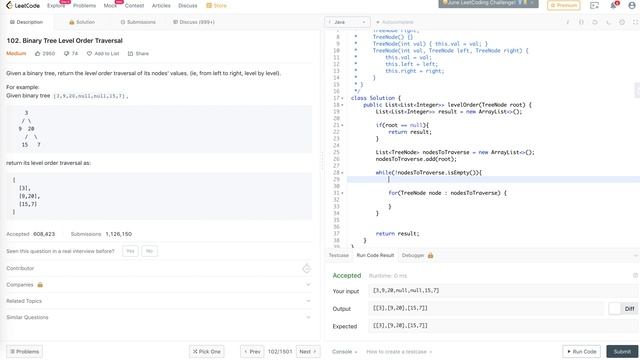This screenshot has height=360, width=640.
Task: Click the dislike icon showing 74
Action: click(x=66, y=53)
